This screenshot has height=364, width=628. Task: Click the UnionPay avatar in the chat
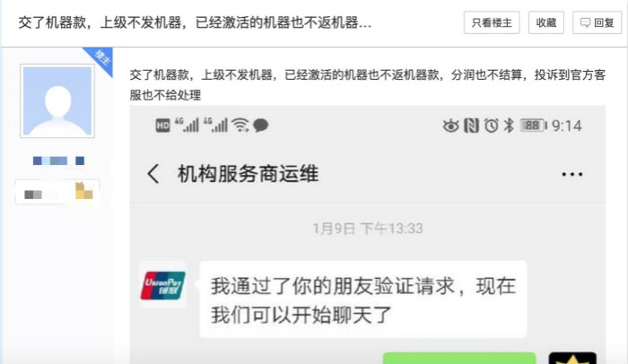162,285
